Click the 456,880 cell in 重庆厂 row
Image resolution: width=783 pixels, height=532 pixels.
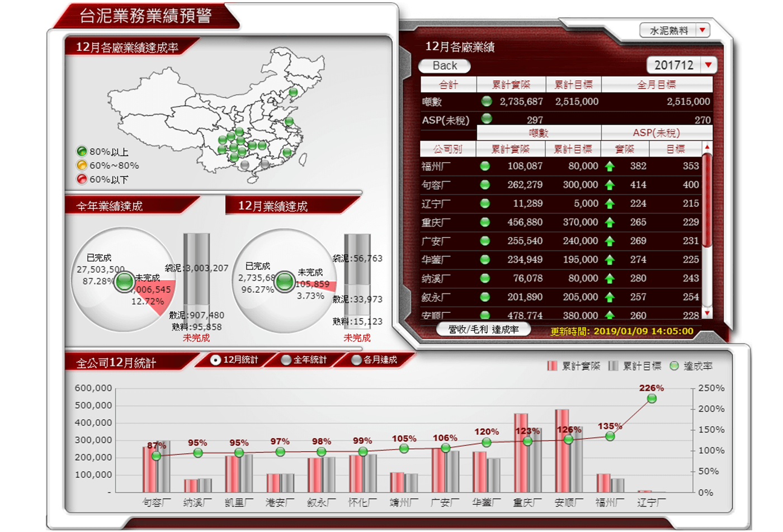click(525, 222)
